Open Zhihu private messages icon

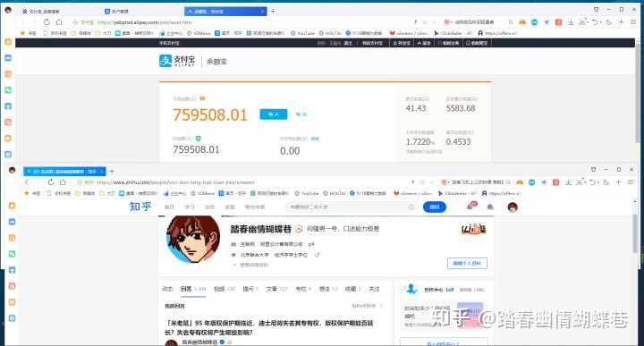(x=490, y=207)
